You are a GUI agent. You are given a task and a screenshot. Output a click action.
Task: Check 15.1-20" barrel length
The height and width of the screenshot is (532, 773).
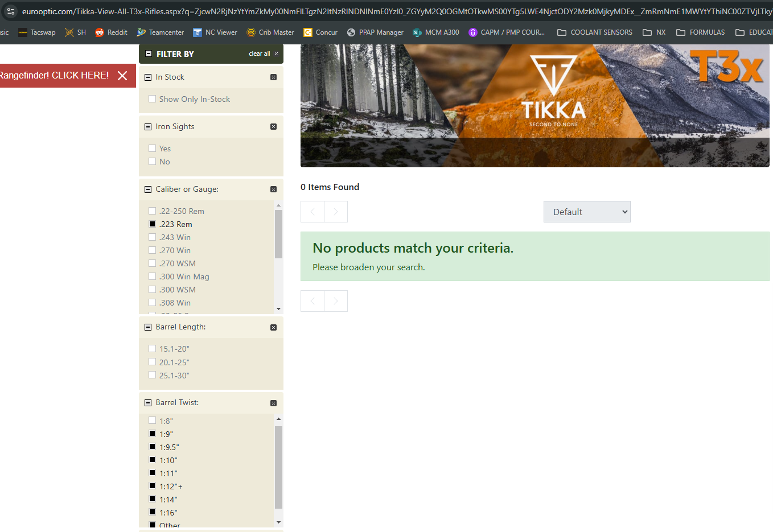tap(152, 349)
